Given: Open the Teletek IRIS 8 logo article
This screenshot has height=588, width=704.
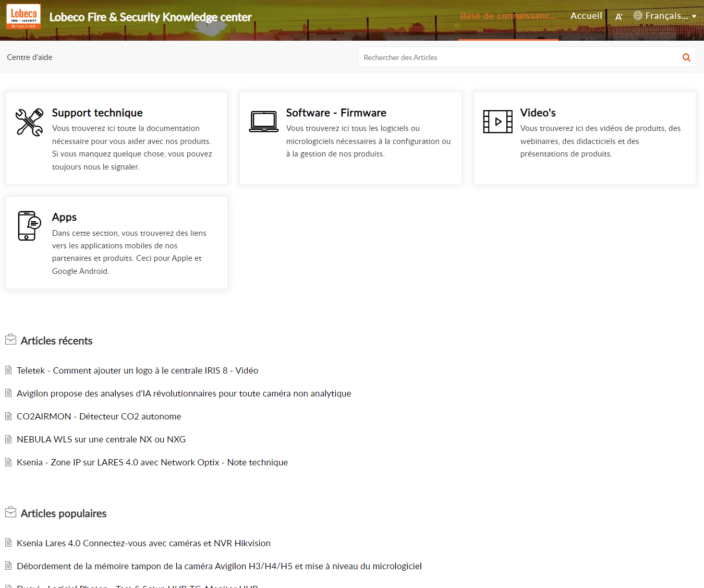Looking at the screenshot, I should pyautogui.click(x=138, y=370).
